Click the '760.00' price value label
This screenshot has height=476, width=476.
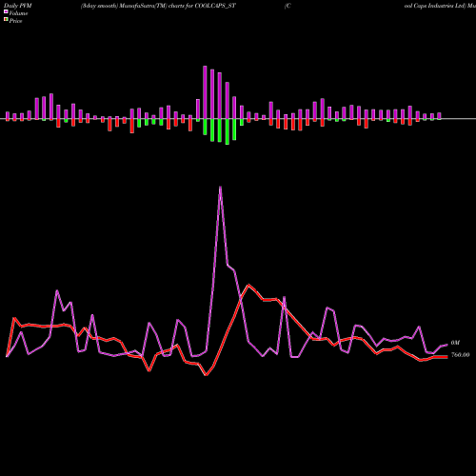[460, 355]
